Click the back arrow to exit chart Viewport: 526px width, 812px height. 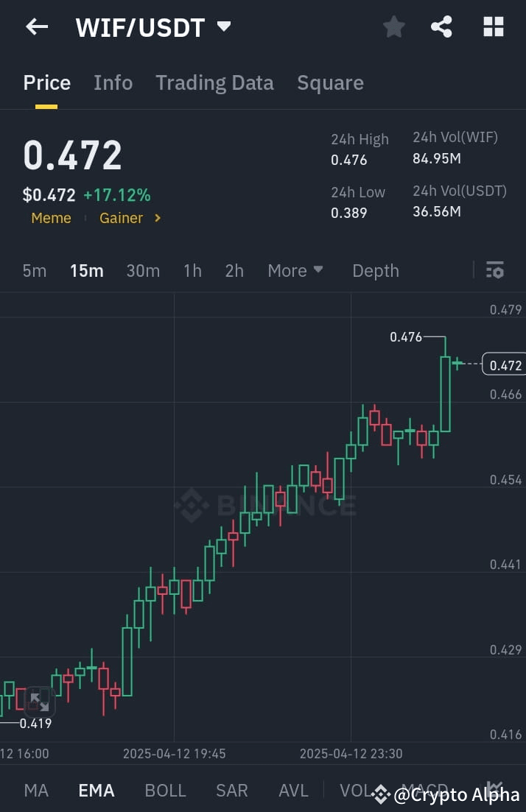(x=35, y=27)
